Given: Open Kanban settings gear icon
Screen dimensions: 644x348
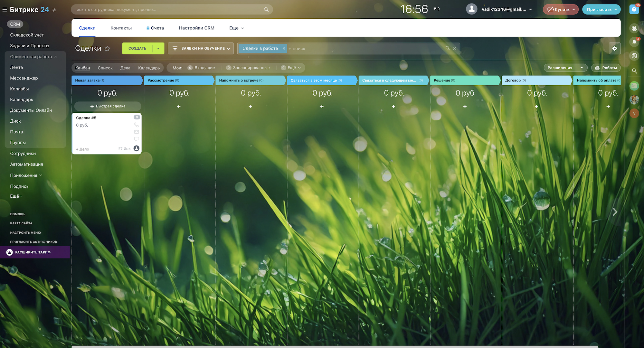Looking at the screenshot, I should [614, 49].
